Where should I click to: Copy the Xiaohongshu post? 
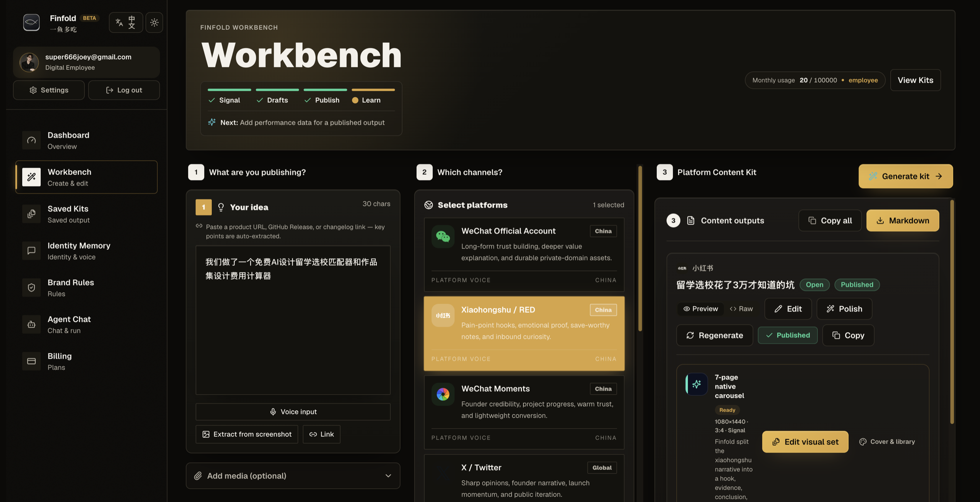848,335
